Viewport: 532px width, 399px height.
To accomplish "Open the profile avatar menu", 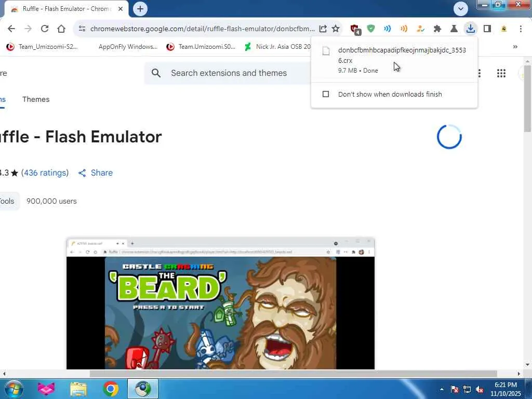I will click(x=504, y=29).
